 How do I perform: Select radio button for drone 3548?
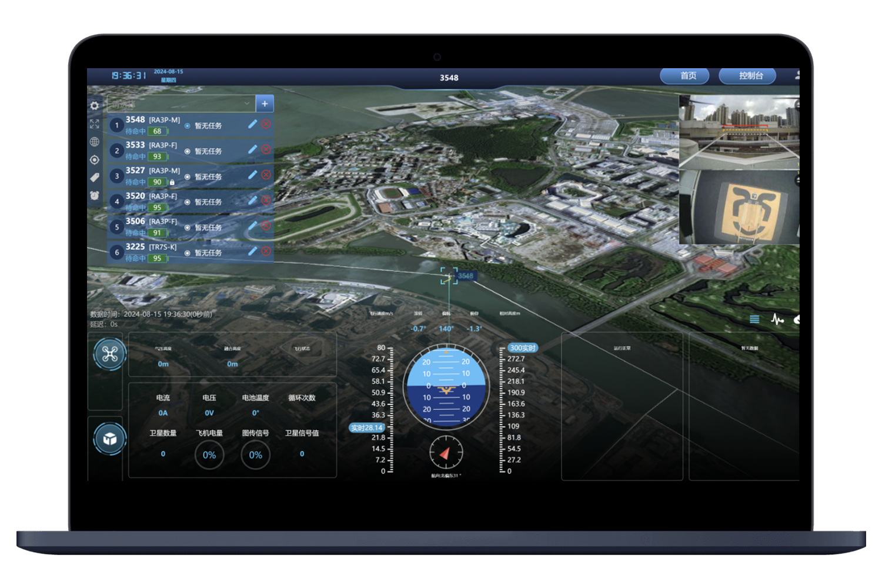coord(188,126)
